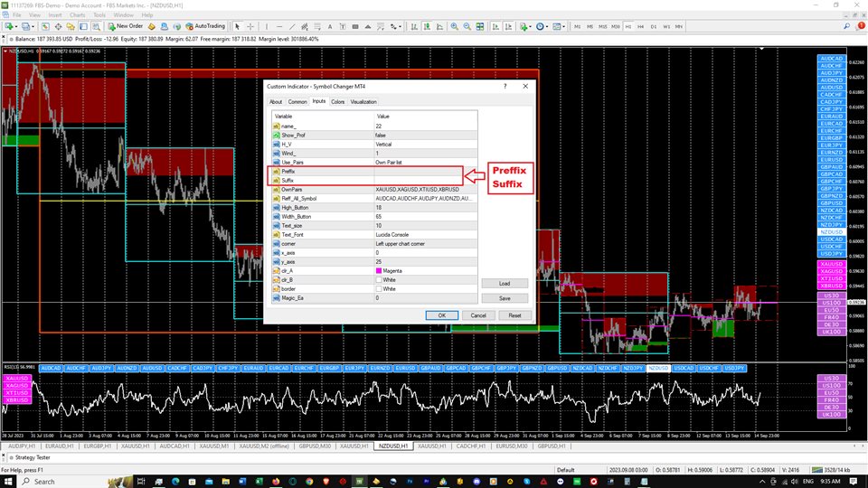Click the H_V Vertical value
868x488 pixels.
(x=426, y=145)
